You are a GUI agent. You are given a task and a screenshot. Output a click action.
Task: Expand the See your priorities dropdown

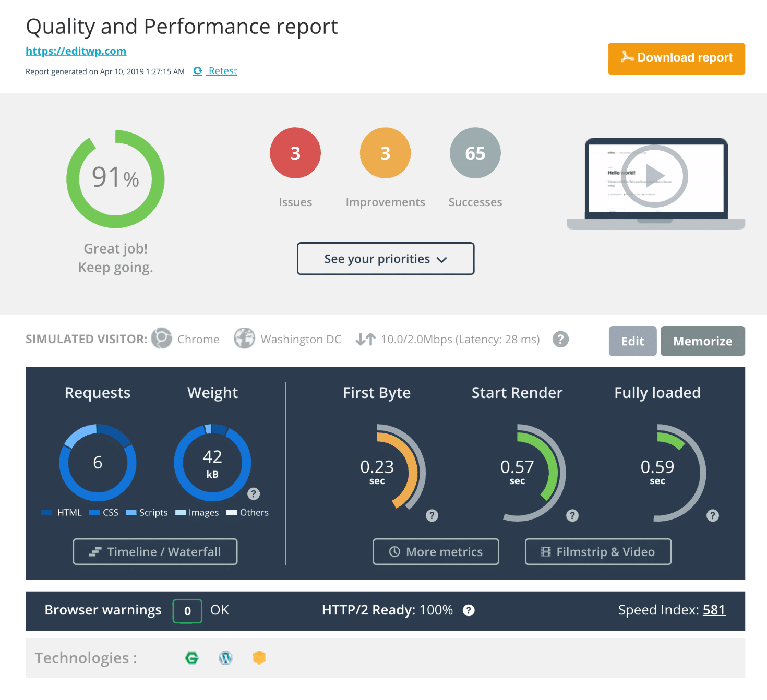385,259
